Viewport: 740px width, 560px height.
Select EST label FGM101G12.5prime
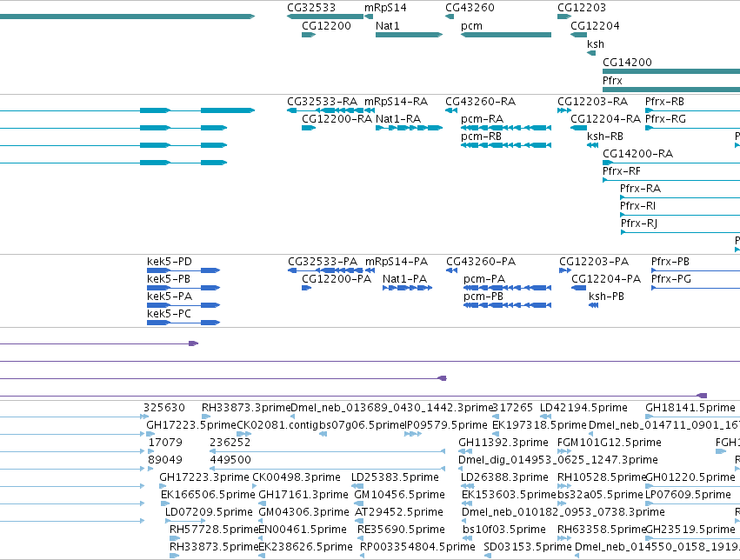(x=610, y=443)
